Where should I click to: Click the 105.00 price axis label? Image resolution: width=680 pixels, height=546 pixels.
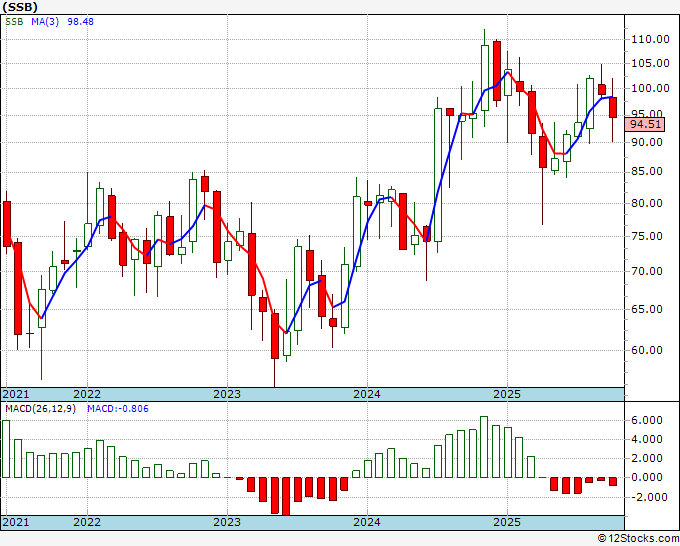650,63
